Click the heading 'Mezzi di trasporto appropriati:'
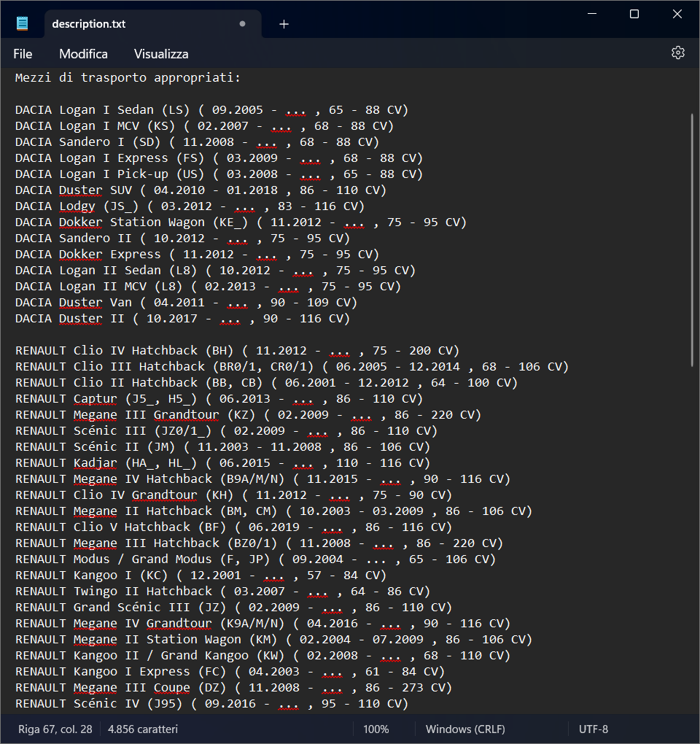 pyautogui.click(x=128, y=77)
